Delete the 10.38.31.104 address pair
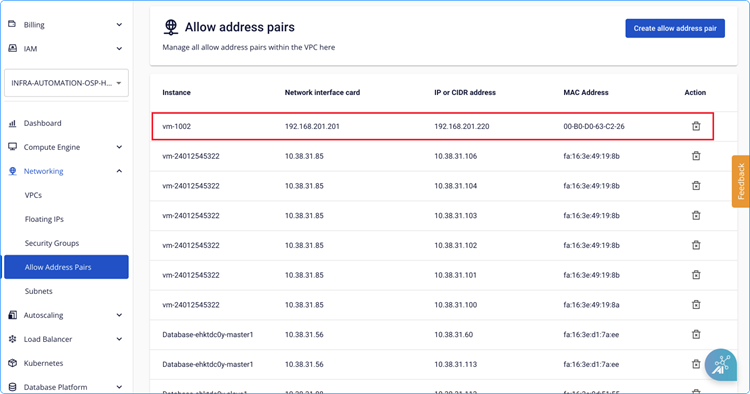This screenshot has height=394, width=750. (696, 186)
